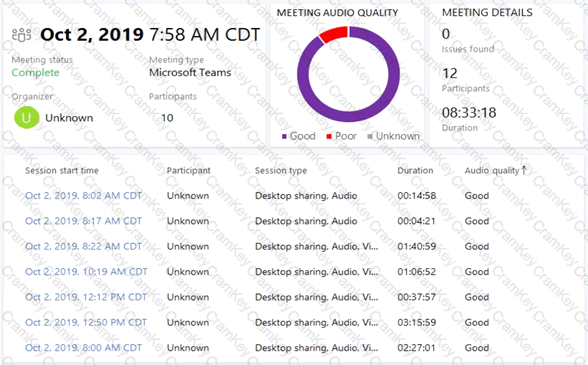Screen dimensions: 588x365
Task: Click the green organizer avatar with letter U
Action: point(26,118)
